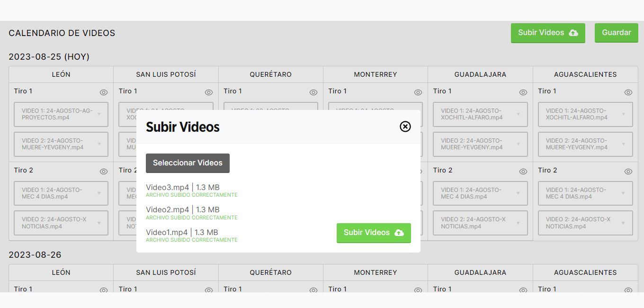This screenshot has height=308, width=644.
Task: Toggle eye icon for Querétaro Tiro 1
Action: [x=313, y=92]
